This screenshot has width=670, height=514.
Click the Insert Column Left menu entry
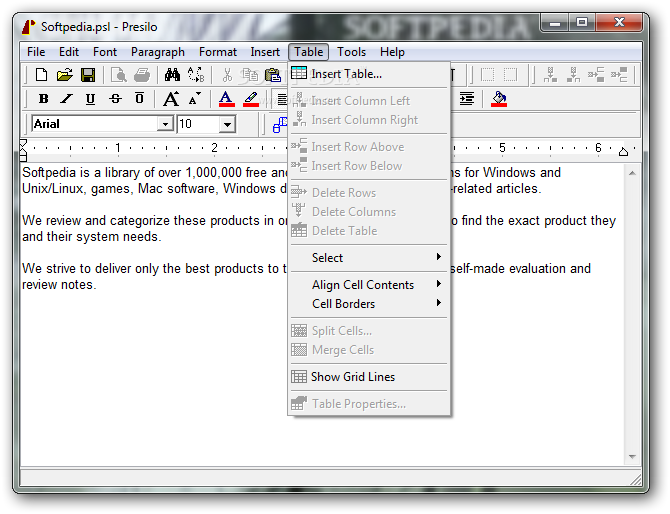pyautogui.click(x=369, y=101)
